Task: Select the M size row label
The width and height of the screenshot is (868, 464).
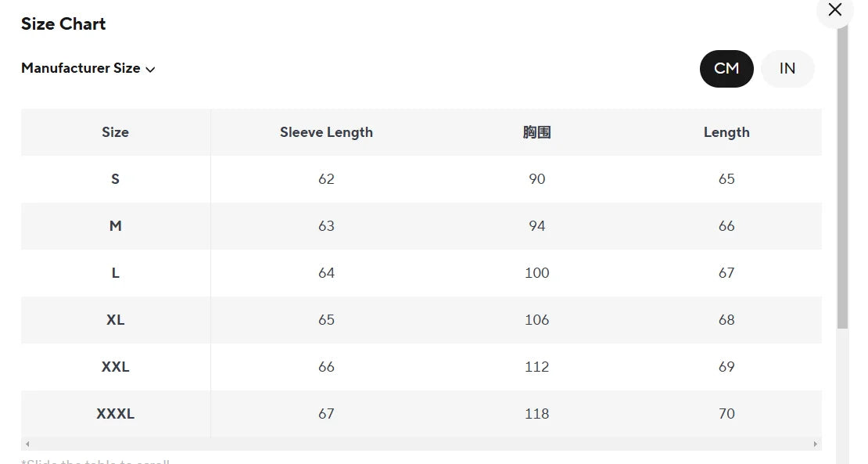Action: pos(115,226)
